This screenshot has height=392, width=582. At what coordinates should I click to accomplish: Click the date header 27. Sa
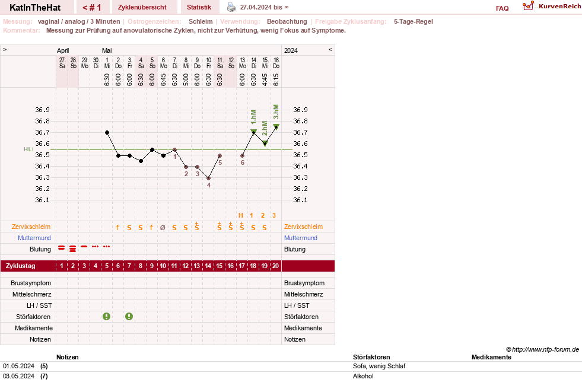62,63
